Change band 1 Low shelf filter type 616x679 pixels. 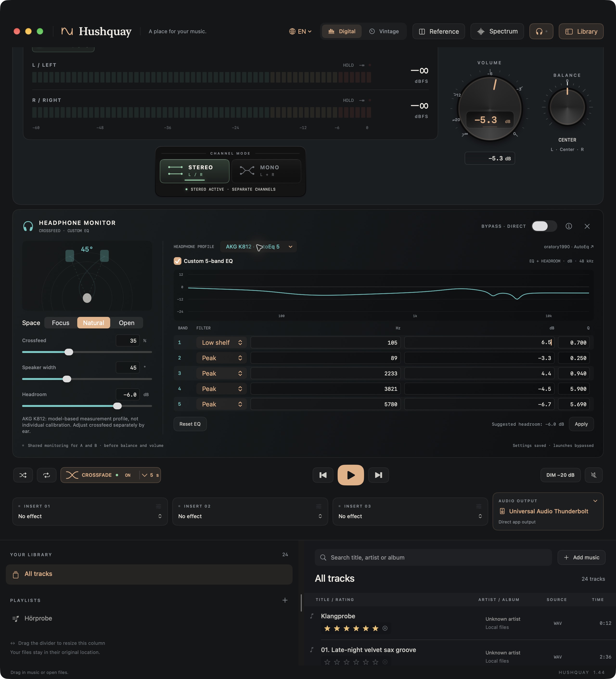[221, 343]
